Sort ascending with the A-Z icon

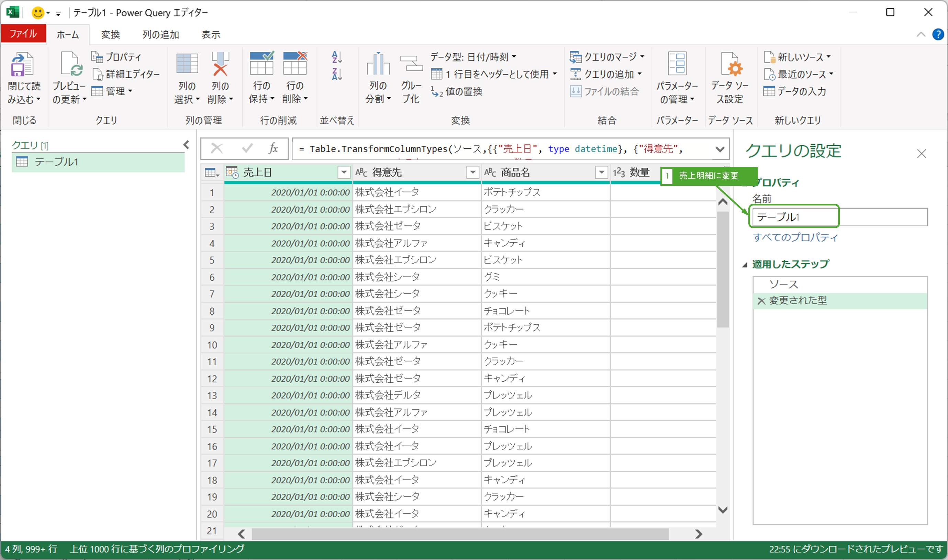click(337, 57)
